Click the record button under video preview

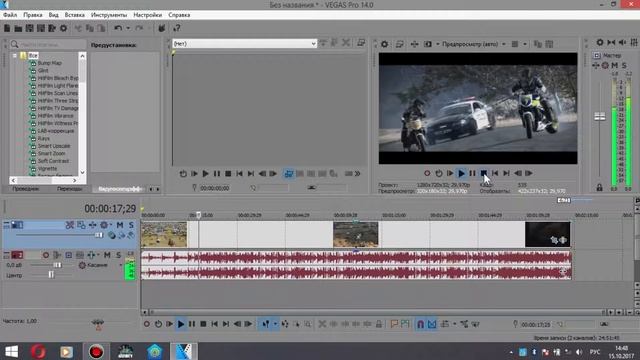tap(427, 173)
